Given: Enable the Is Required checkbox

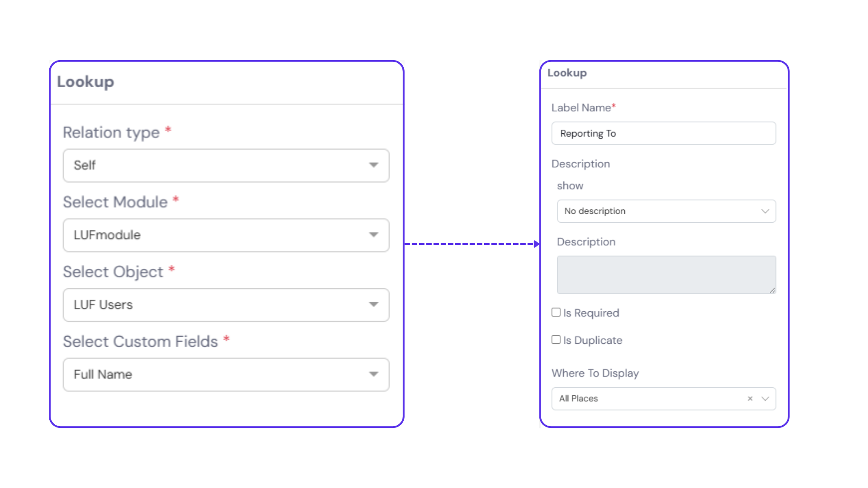Looking at the screenshot, I should 556,312.
